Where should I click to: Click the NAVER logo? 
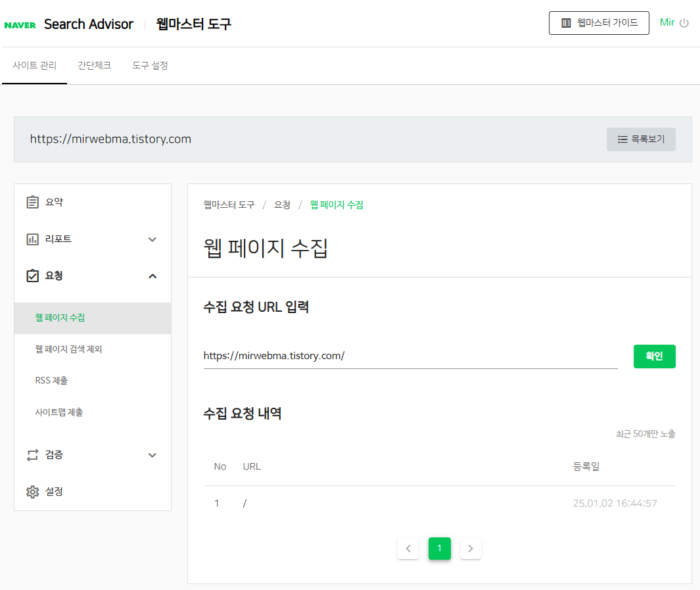(20, 25)
